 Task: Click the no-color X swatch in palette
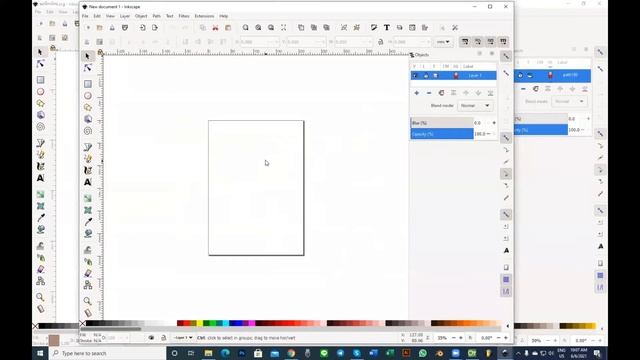tap(83, 323)
